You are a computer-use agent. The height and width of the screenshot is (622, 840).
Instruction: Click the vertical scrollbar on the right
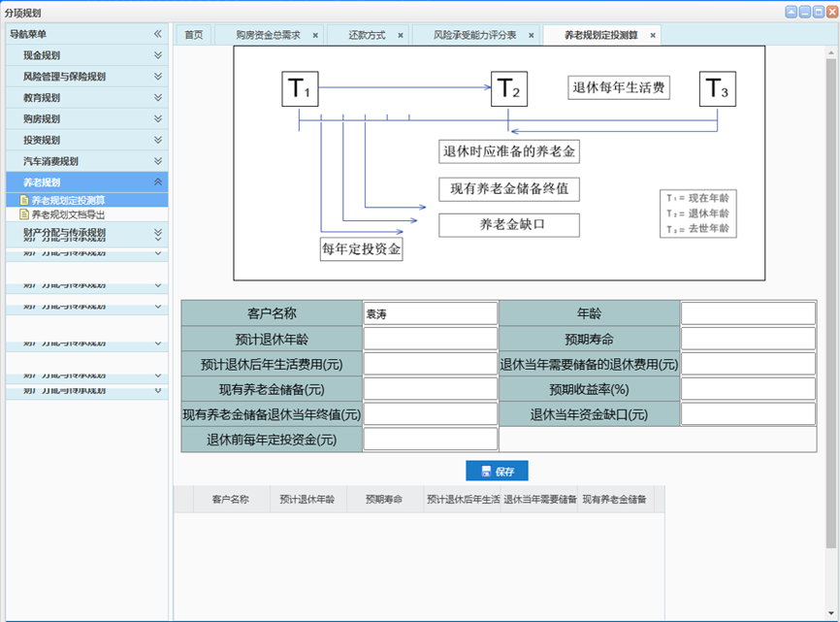830,291
